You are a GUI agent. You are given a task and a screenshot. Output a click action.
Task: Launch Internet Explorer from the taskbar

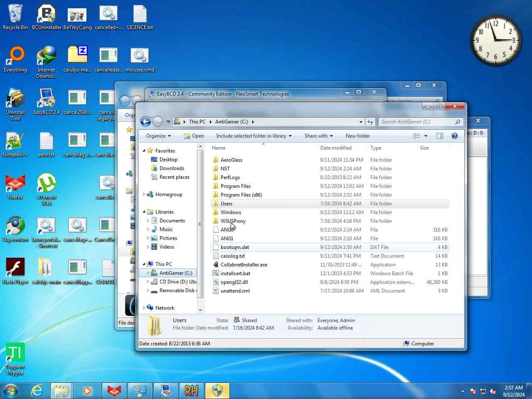pos(37,391)
